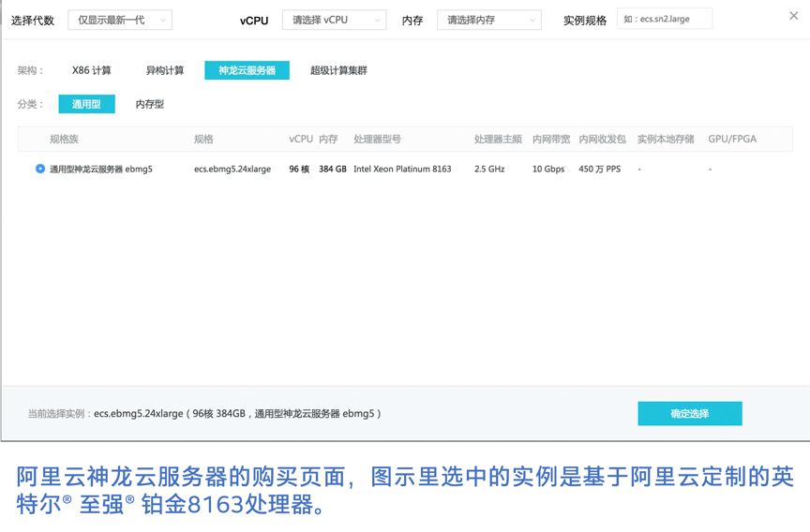
Task: Click the 10 Gbps bandwidth value
Action: [x=548, y=169]
